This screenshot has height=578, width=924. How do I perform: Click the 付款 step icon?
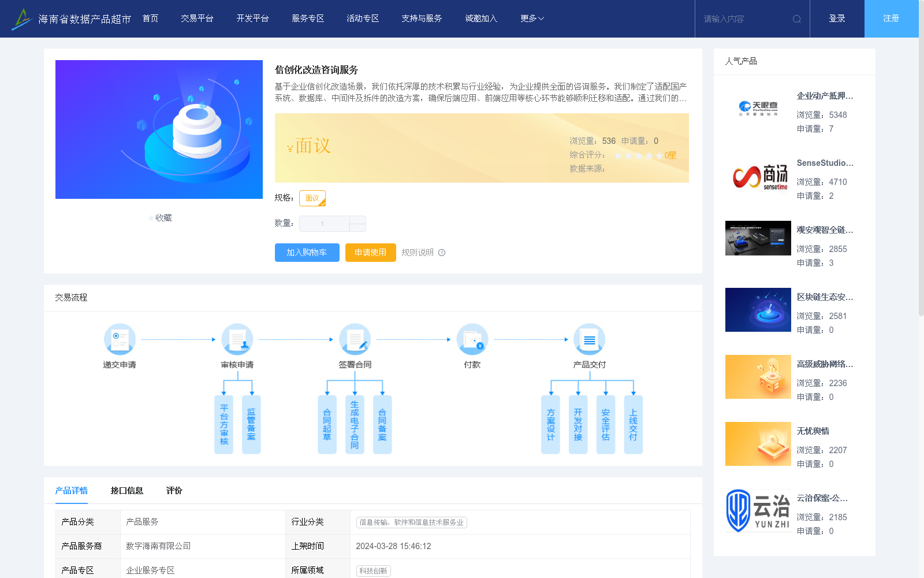click(x=472, y=339)
